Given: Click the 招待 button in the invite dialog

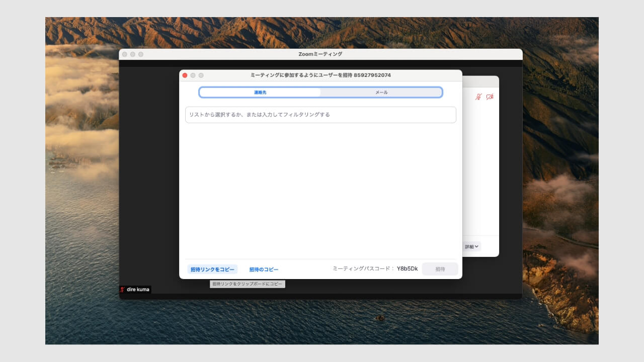Looking at the screenshot, I should click(440, 269).
